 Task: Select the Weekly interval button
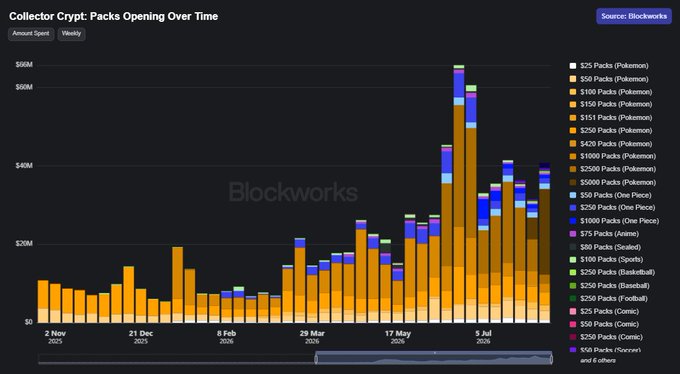click(x=72, y=34)
